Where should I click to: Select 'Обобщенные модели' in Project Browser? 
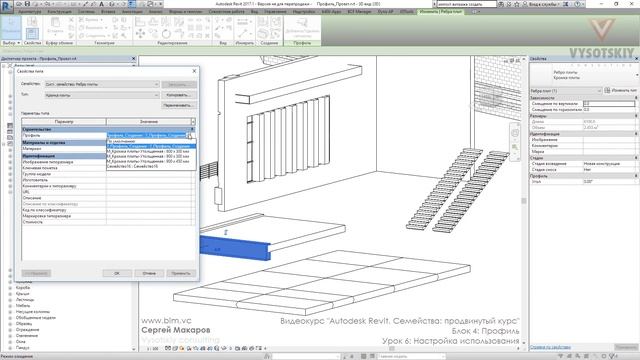coord(36,318)
